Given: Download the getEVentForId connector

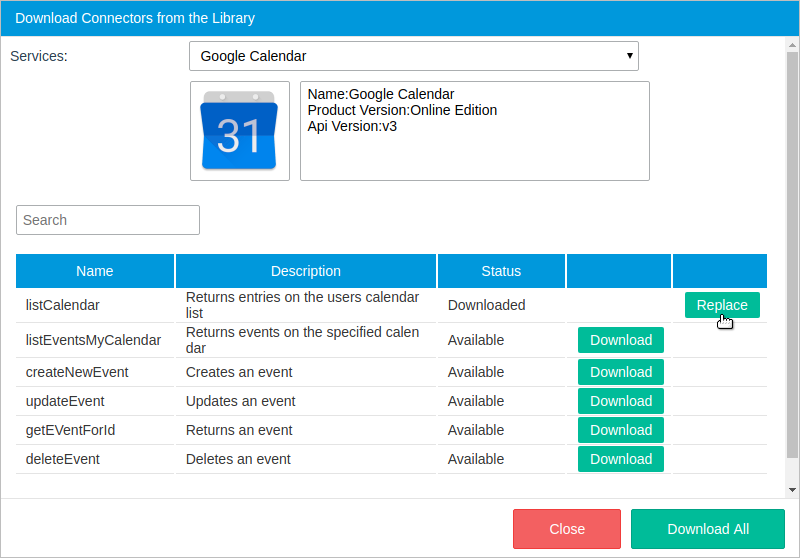Looking at the screenshot, I should [620, 430].
